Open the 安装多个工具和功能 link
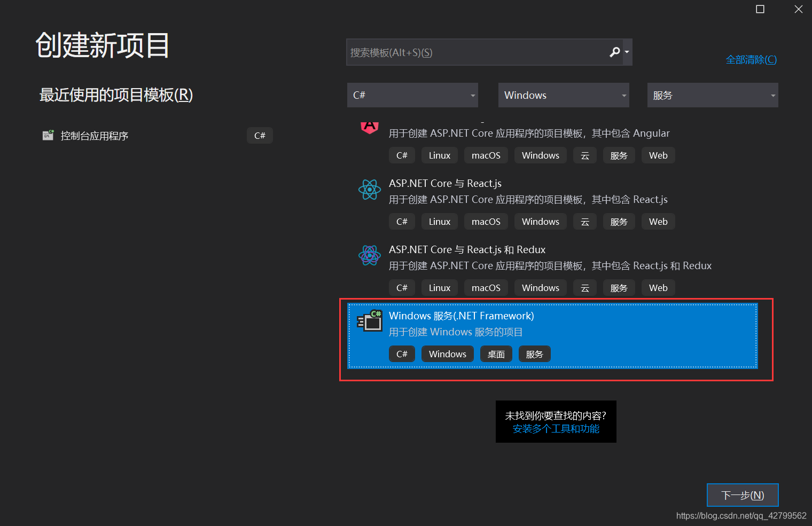 click(556, 429)
